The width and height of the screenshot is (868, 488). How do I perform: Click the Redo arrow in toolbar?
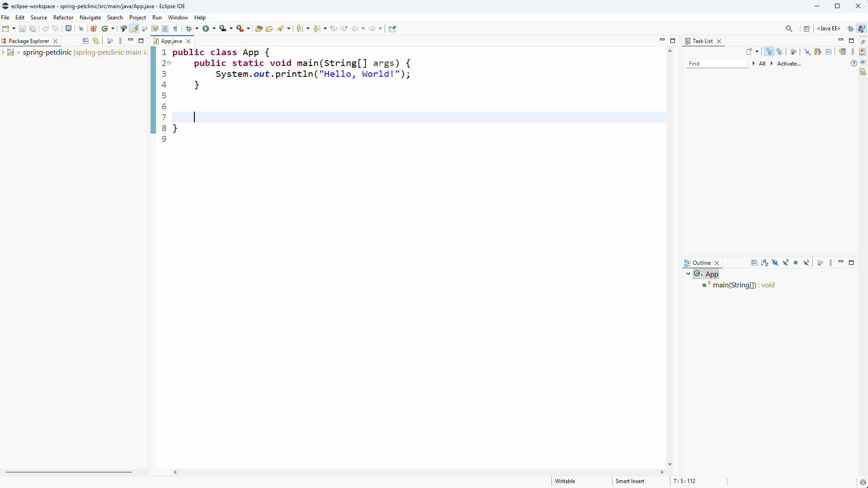55,28
